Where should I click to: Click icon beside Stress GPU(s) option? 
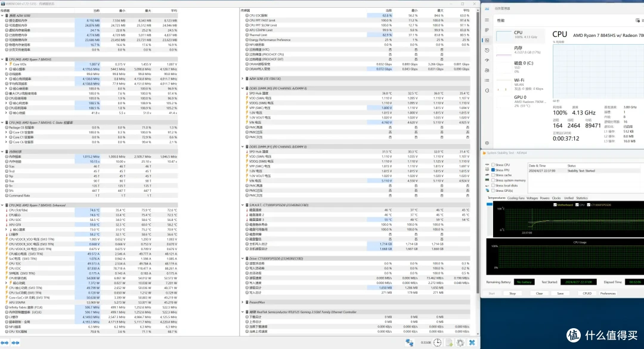[x=487, y=191]
